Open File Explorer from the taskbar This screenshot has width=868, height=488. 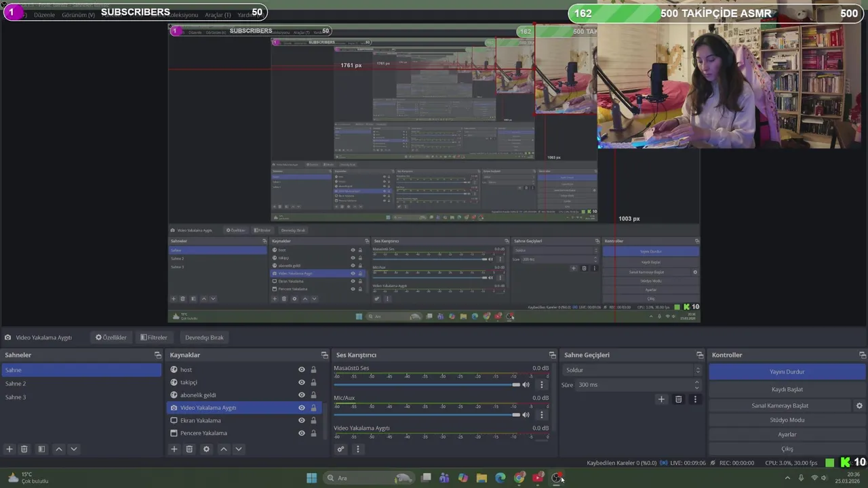(x=481, y=478)
